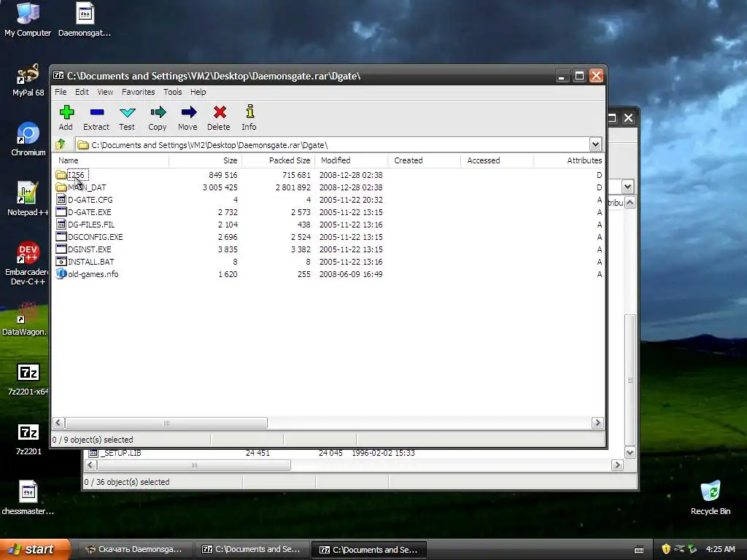Click the 3 005 425 size value
This screenshot has height=560, width=747.
click(220, 187)
